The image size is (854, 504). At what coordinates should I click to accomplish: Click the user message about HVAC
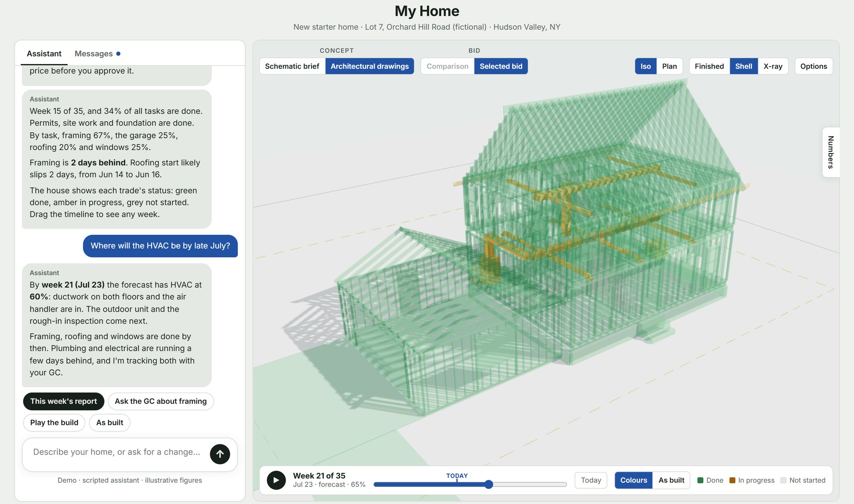click(x=160, y=246)
